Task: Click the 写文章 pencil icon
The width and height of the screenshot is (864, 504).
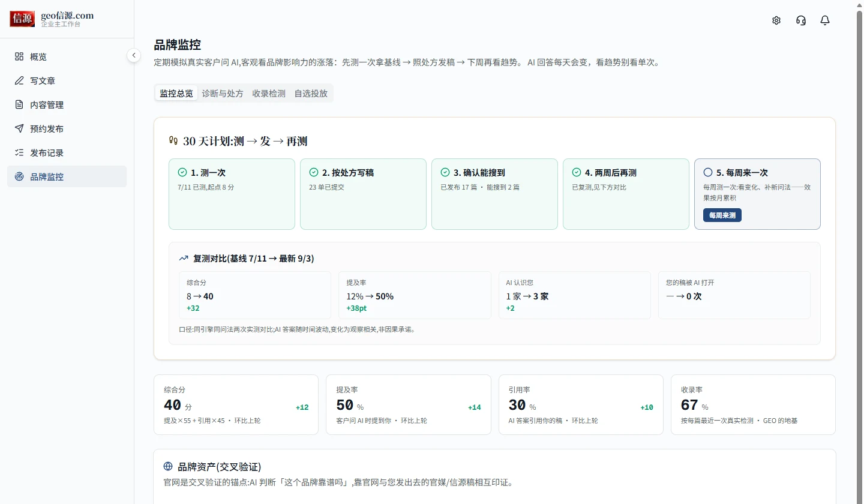Action: click(x=19, y=80)
